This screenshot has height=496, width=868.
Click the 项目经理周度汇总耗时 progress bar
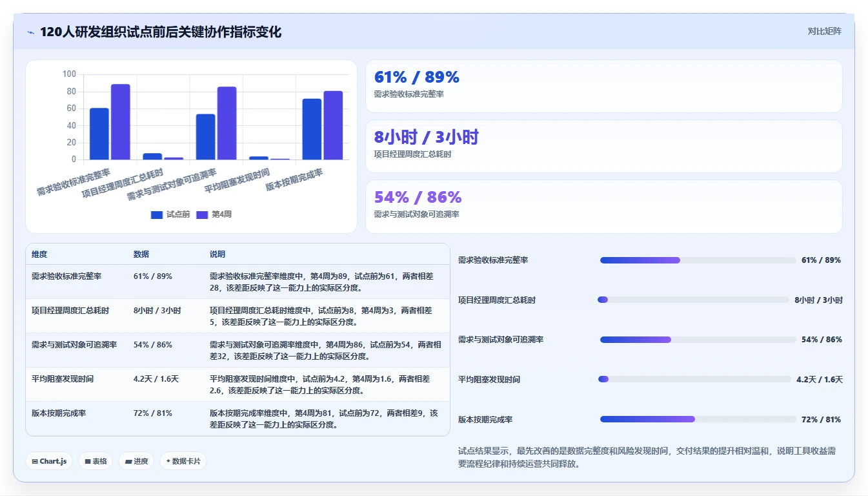click(x=693, y=300)
